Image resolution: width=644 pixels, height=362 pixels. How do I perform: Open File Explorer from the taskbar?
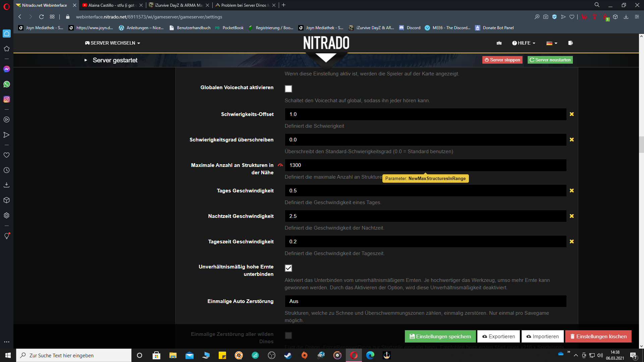point(173,355)
